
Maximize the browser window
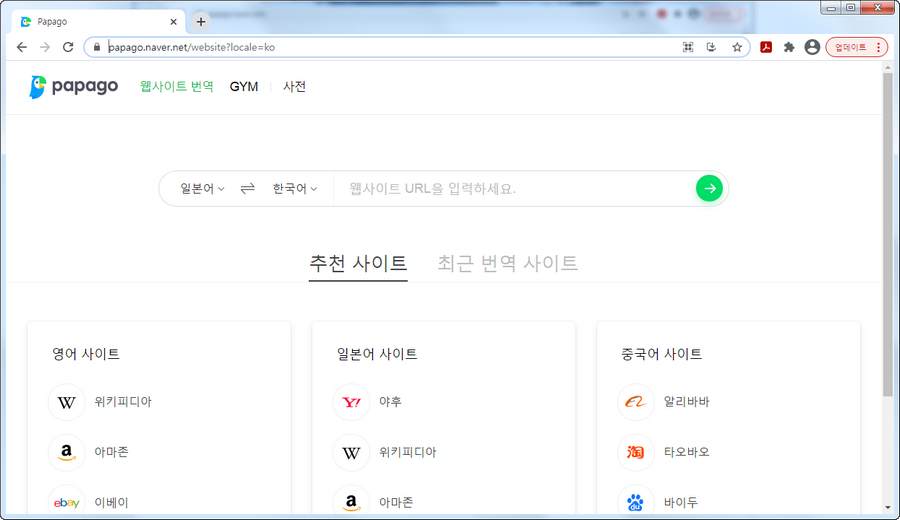point(851,8)
